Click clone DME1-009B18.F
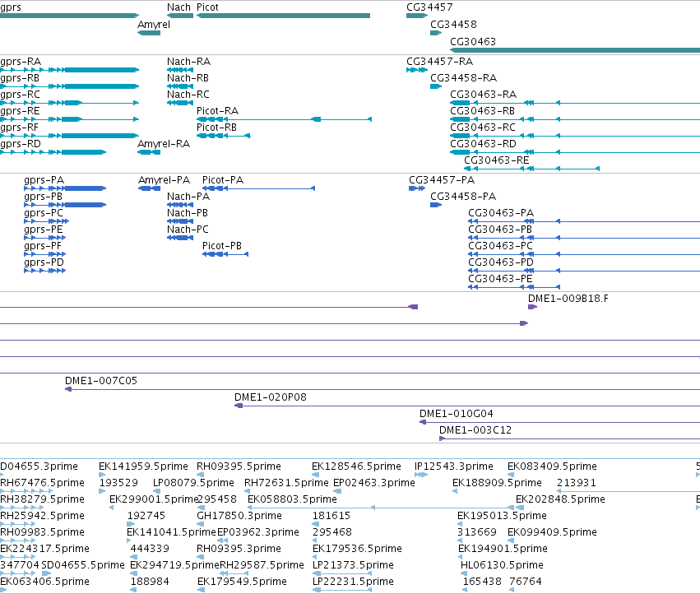 coord(532,307)
